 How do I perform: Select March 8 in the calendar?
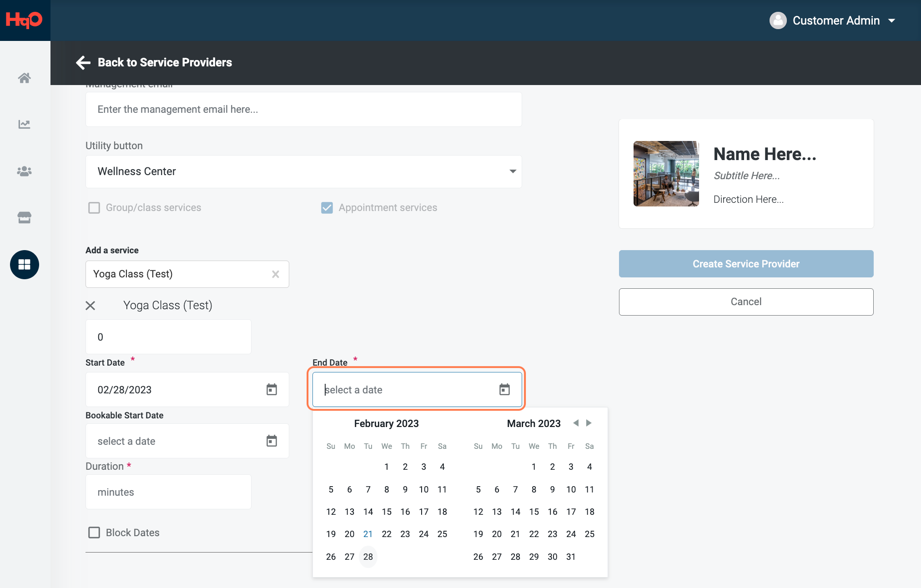pyautogui.click(x=534, y=489)
